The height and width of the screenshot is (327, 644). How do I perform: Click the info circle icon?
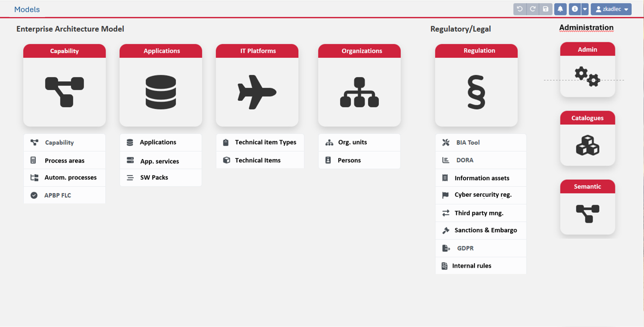pos(575,9)
